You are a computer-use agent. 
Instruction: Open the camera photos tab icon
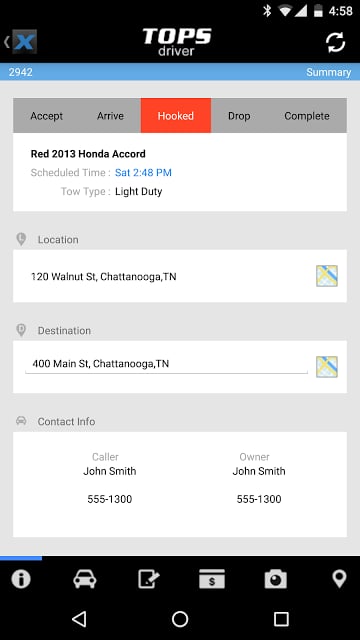276,579
